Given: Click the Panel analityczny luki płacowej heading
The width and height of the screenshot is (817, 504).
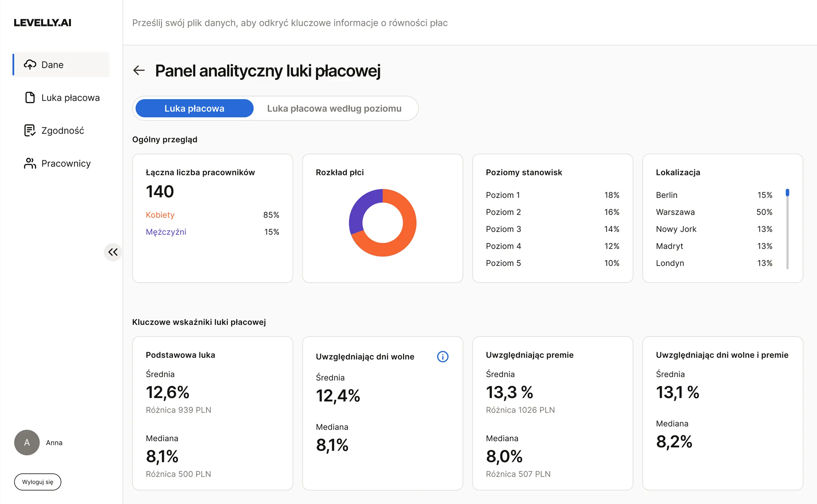Looking at the screenshot, I should click(267, 71).
